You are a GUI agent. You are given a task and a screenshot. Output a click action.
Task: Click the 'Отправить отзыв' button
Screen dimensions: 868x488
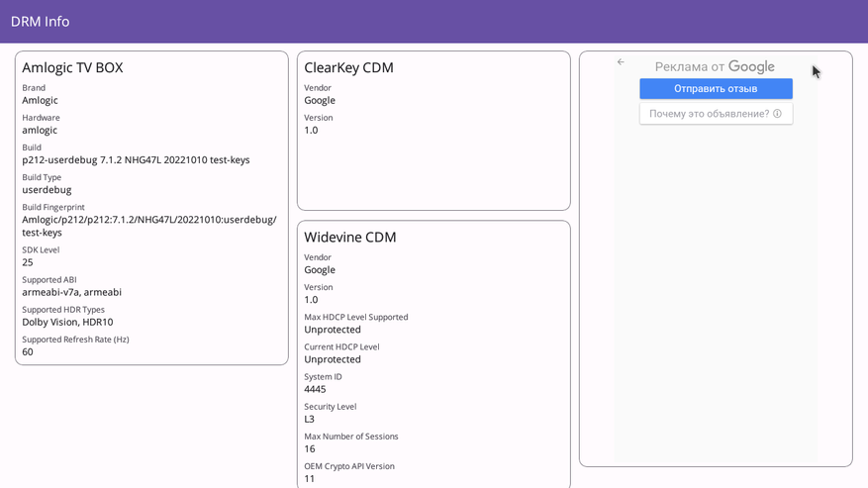tap(716, 89)
